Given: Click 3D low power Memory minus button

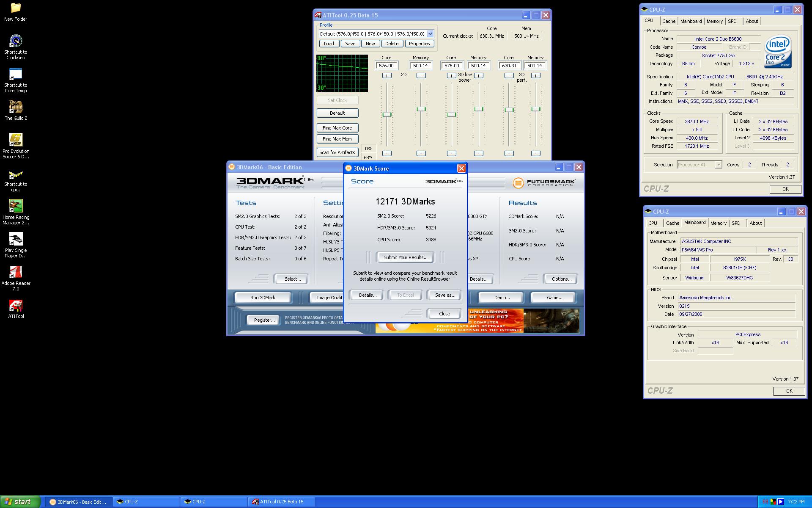Looking at the screenshot, I should [x=478, y=153].
